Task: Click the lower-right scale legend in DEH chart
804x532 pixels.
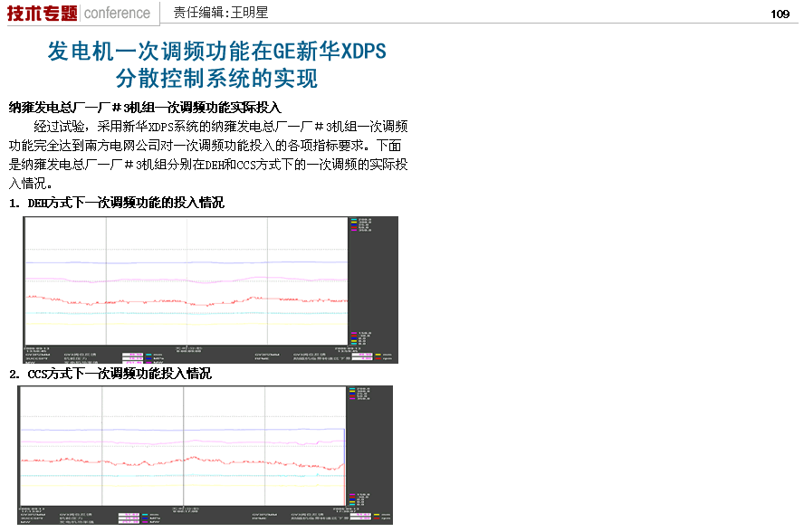Action: (364, 338)
